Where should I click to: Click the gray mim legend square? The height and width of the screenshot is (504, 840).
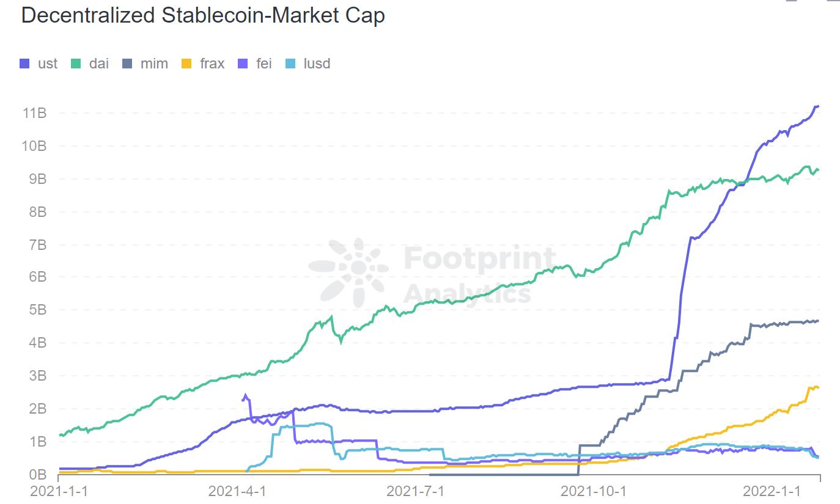point(127,64)
